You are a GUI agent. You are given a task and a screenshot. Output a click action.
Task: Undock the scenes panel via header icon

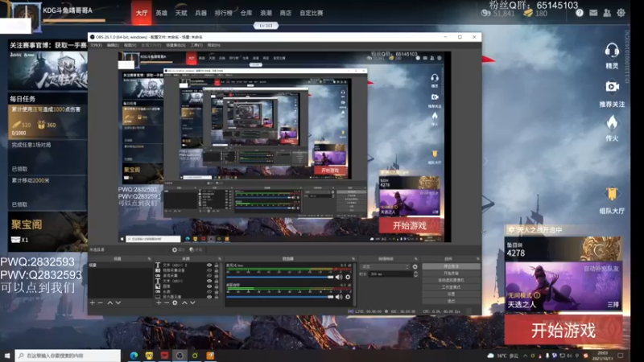tap(149, 259)
